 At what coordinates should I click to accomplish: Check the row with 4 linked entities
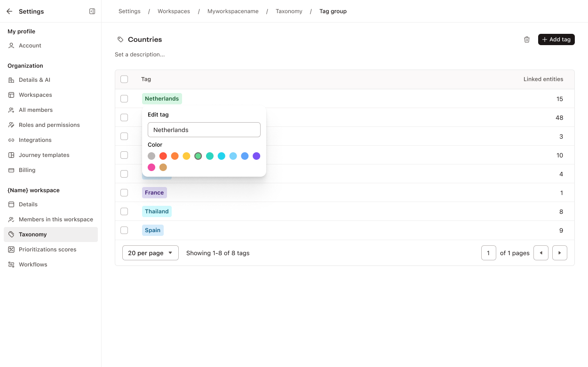coord(124,174)
